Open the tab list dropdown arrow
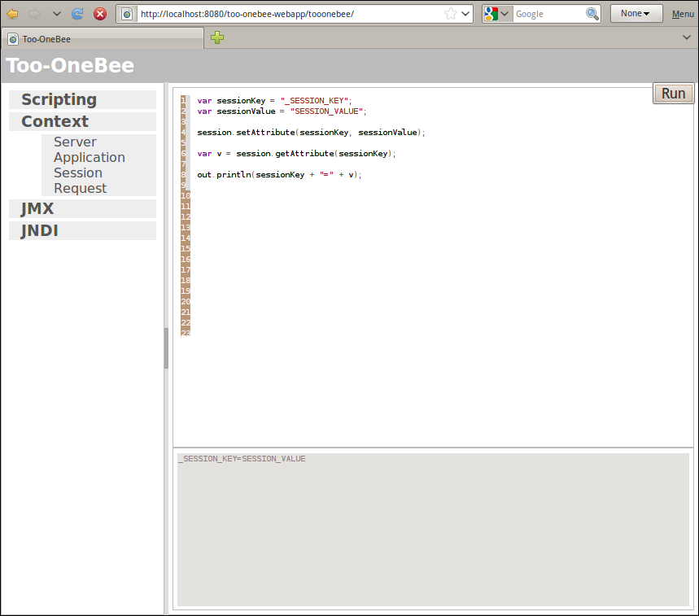Viewport: 699px width, 616px height. [687, 37]
